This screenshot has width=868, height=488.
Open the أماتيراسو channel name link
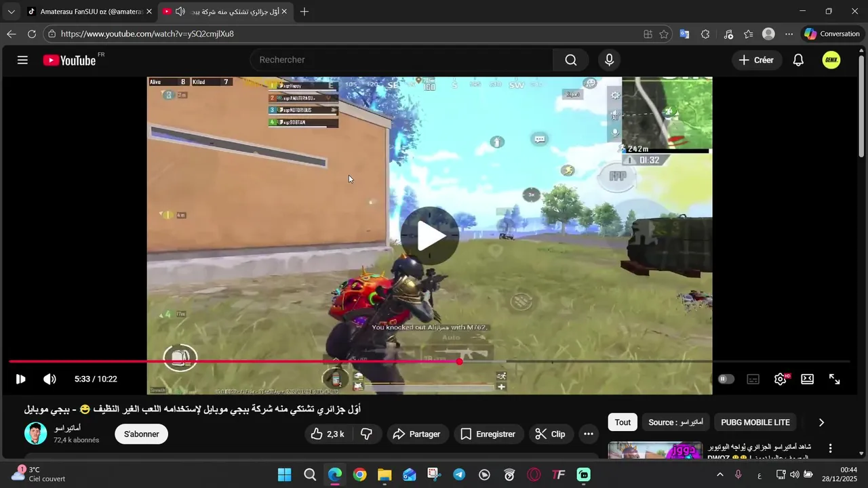coord(68,428)
